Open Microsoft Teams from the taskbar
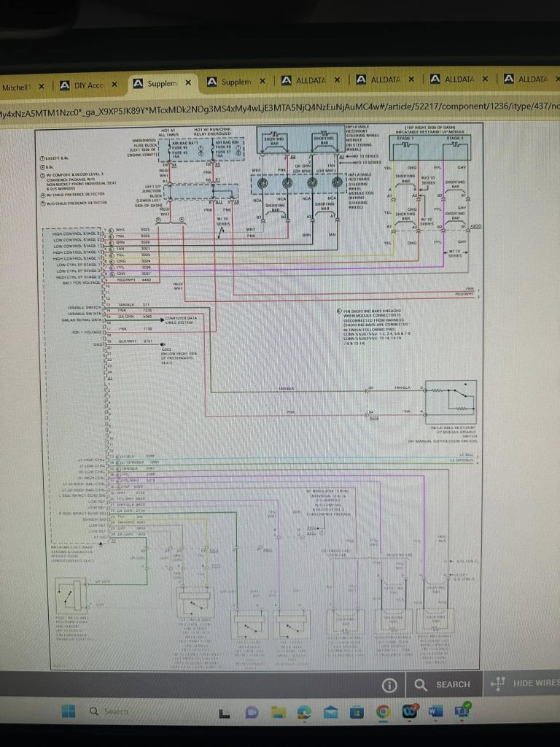Screen dimensions: 560x747 coord(462,710)
